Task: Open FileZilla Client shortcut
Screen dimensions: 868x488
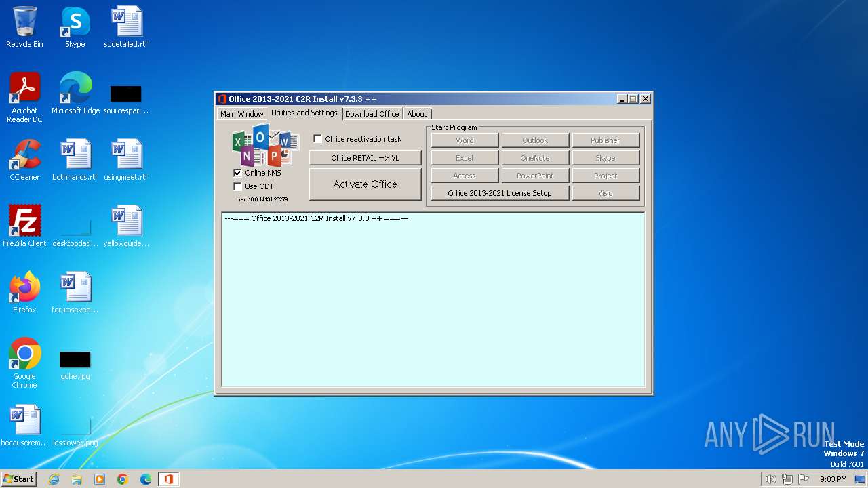Action: point(24,226)
